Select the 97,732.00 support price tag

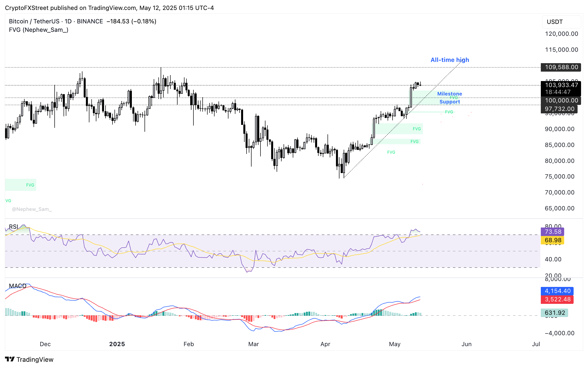pos(559,109)
